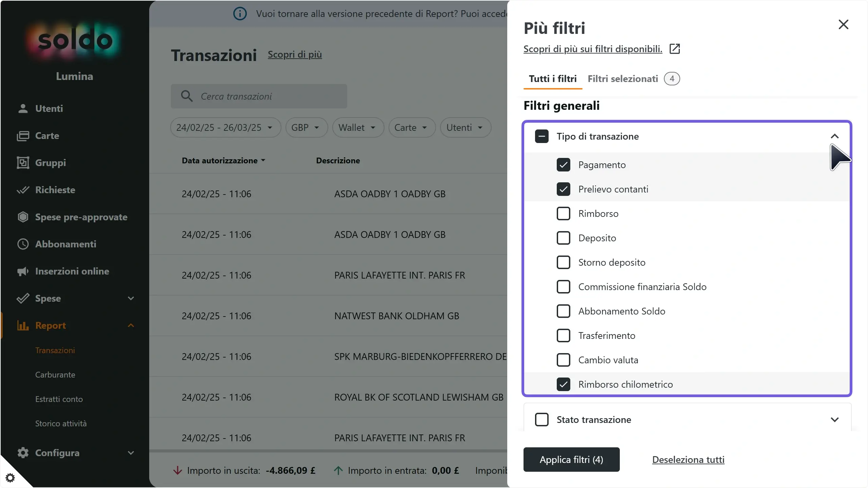The image size is (868, 488).
Task: Open the Wallet filter dropdown
Action: coord(358,127)
